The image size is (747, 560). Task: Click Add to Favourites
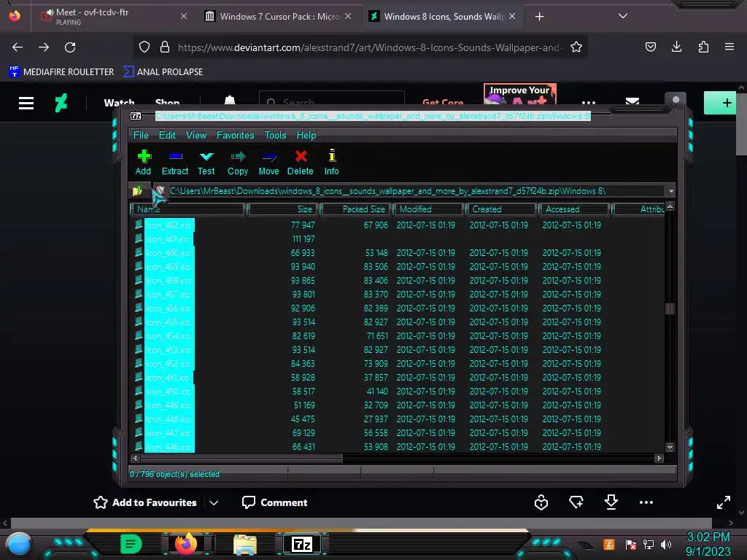tap(145, 502)
